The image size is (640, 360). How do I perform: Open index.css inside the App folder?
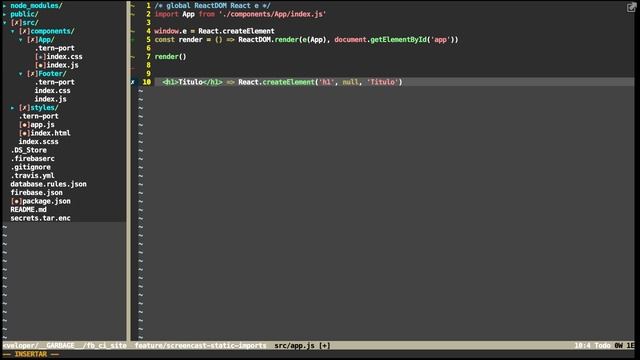coord(64,57)
